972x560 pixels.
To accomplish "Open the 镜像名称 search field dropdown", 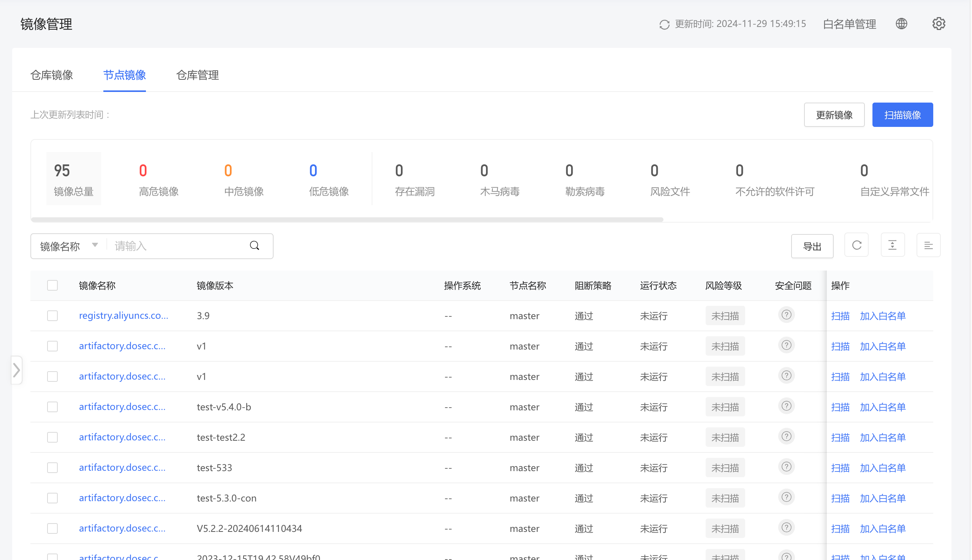I will click(69, 246).
